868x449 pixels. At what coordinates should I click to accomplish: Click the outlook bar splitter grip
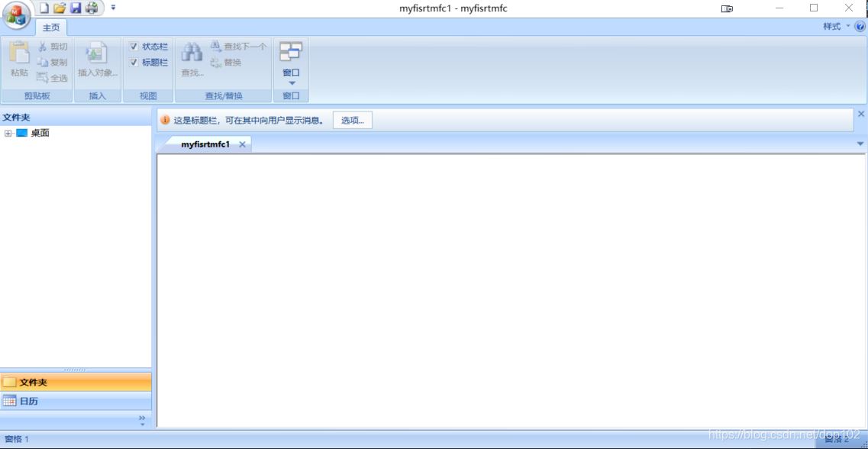point(76,370)
